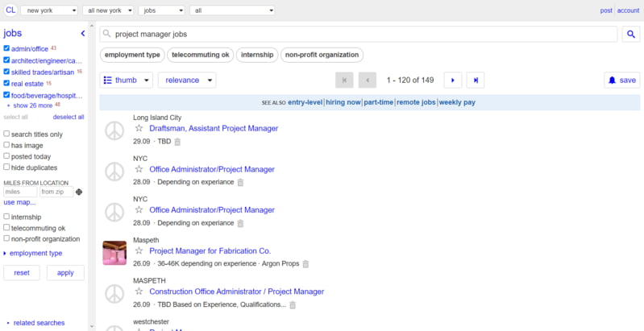
Task: Uncheck the admin/office category
Action: pos(6,48)
